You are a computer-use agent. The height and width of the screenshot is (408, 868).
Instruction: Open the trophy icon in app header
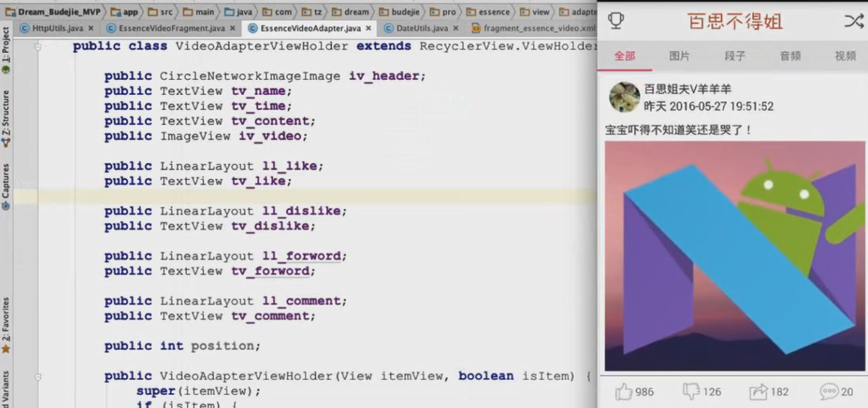pos(616,21)
